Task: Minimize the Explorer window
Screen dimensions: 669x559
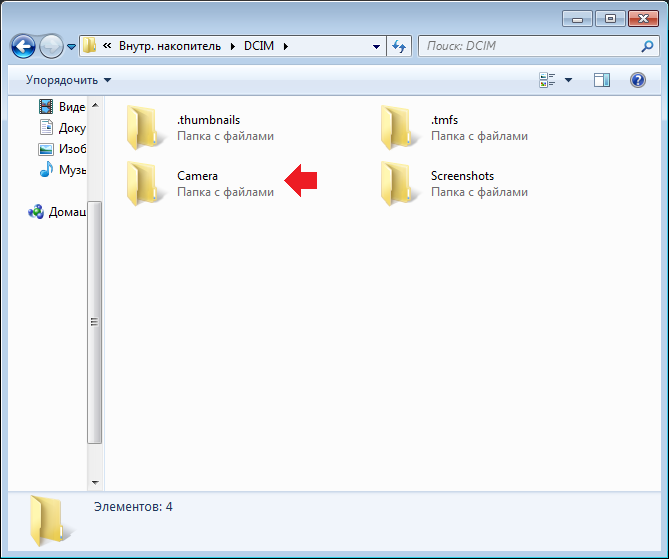Action: [577, 19]
